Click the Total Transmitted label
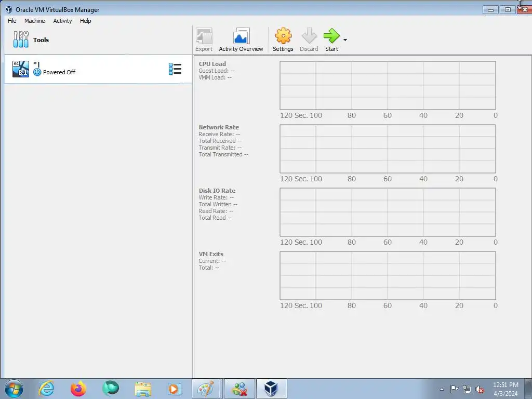Viewport: 532px width, 399px height. coord(223,154)
